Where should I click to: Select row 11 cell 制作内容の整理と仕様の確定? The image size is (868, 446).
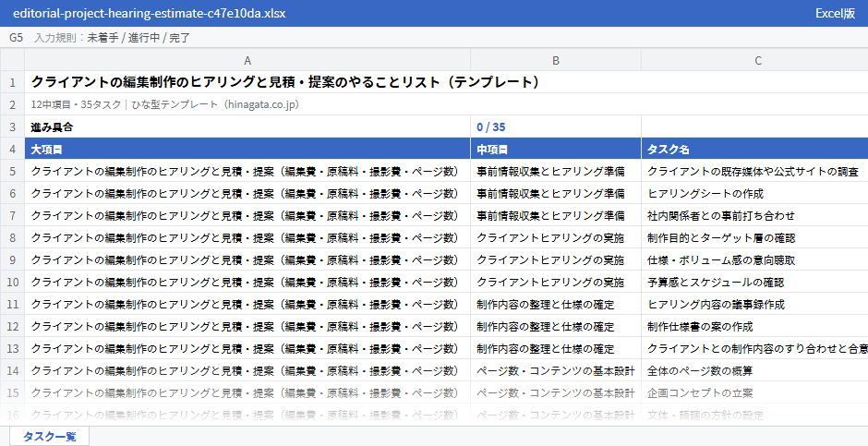(556, 304)
